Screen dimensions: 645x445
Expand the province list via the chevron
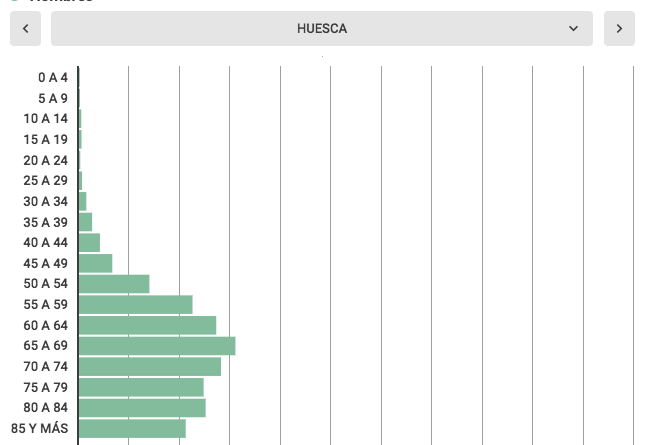[x=573, y=29]
